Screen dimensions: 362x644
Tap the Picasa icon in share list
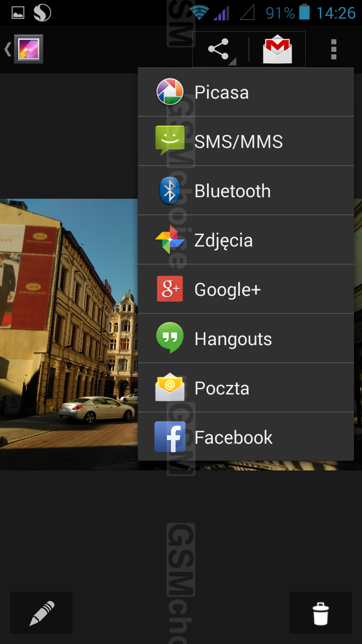(x=170, y=92)
